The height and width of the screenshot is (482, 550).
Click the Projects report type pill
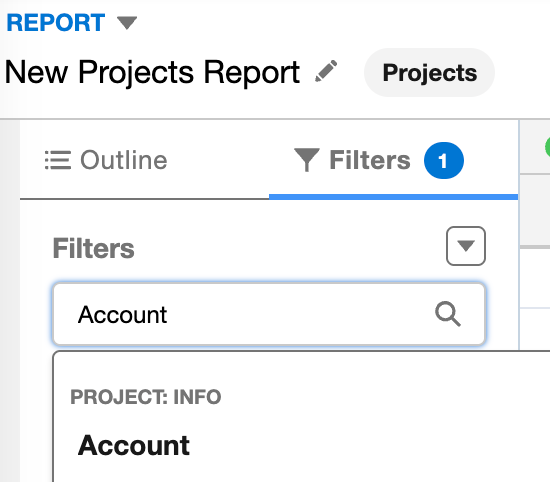(x=429, y=73)
